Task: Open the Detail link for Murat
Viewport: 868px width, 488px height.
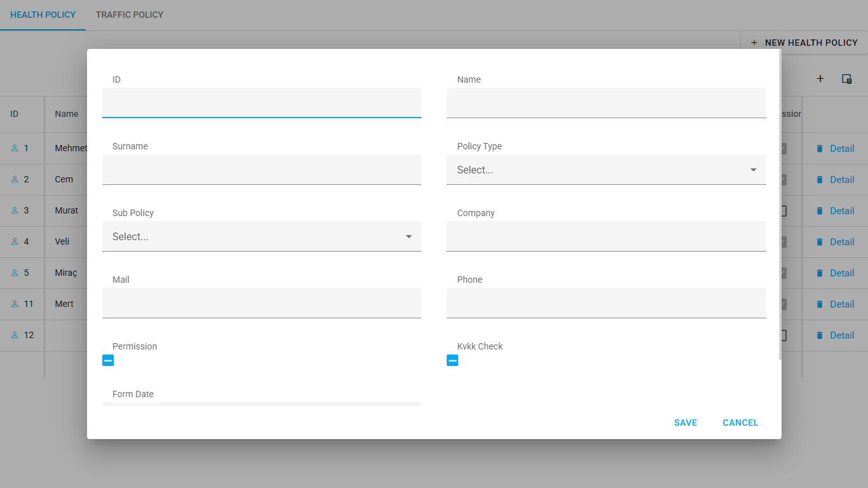Action: coord(842,211)
